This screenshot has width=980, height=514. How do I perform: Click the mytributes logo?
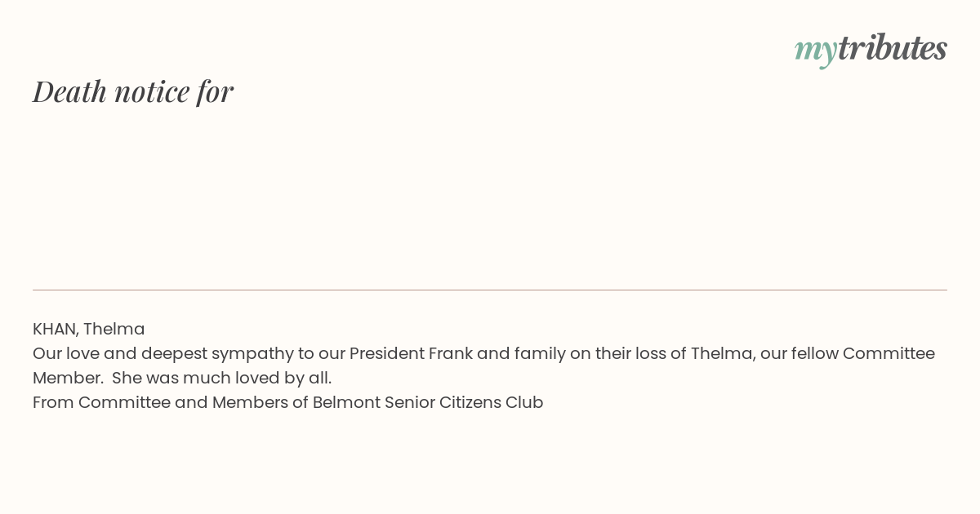[x=871, y=49]
